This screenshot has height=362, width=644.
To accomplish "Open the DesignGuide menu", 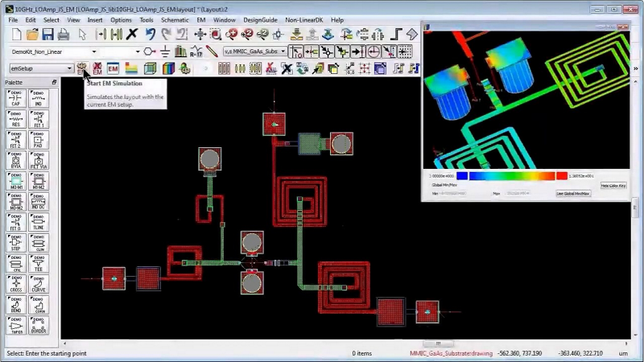I will click(x=260, y=19).
